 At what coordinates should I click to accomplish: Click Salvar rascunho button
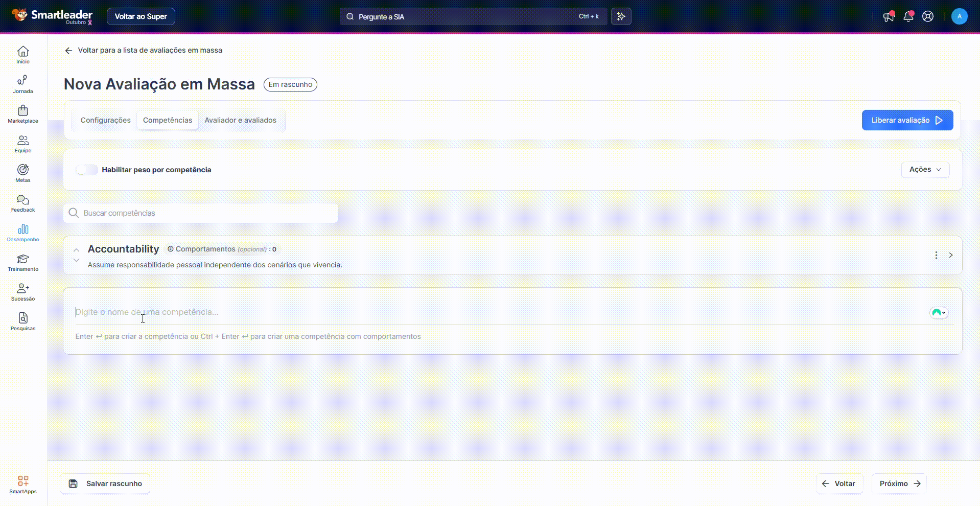[105, 484]
